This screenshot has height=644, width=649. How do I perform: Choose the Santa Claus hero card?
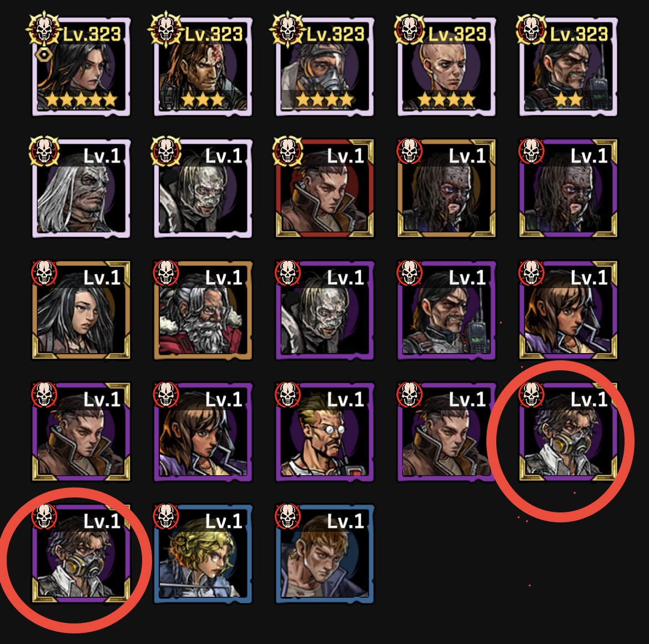click(203, 310)
